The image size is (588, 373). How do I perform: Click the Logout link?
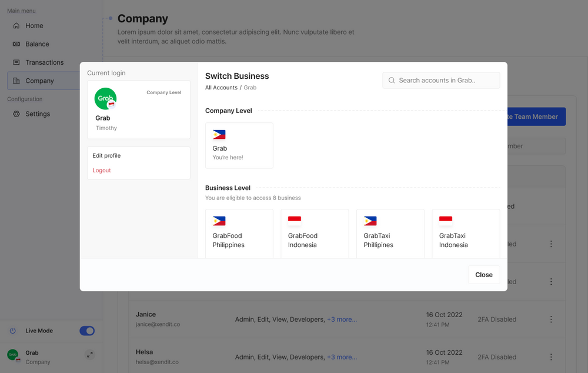pyautogui.click(x=101, y=170)
